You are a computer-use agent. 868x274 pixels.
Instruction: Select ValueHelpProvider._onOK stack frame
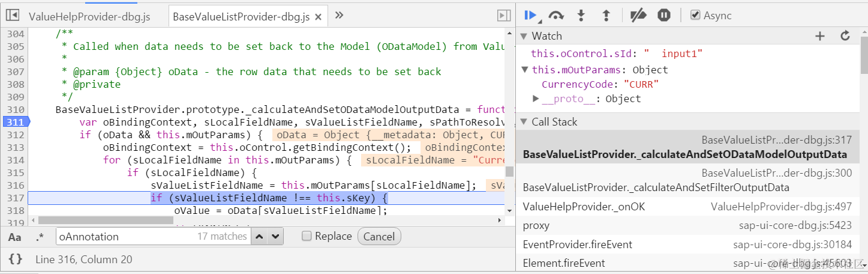click(687, 207)
